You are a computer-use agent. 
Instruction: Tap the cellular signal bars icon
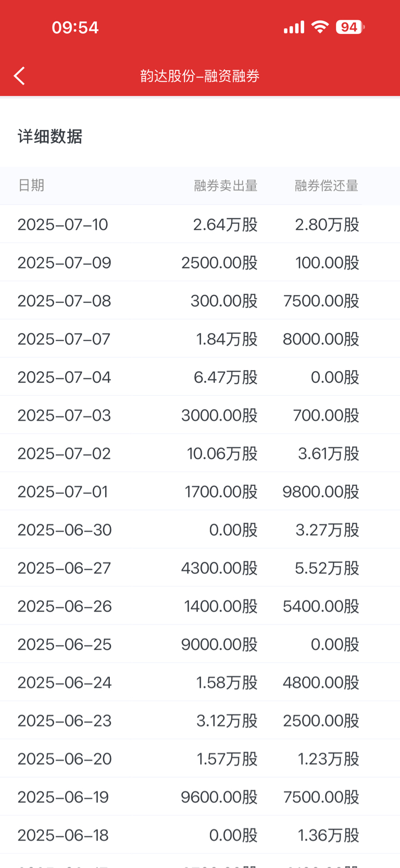point(294,27)
